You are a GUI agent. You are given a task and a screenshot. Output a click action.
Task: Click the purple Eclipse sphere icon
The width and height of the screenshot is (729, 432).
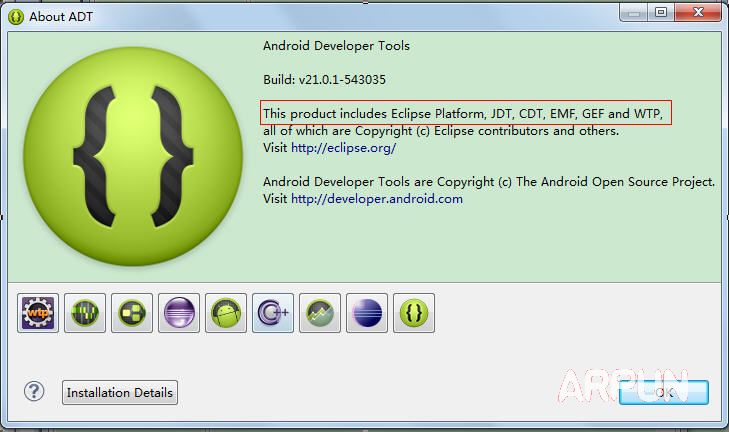179,313
